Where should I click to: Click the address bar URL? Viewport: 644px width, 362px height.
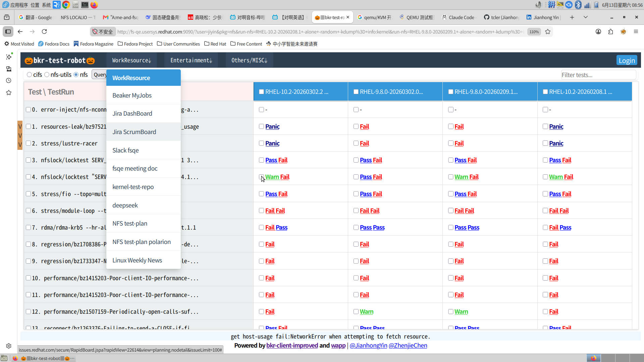(x=320, y=32)
